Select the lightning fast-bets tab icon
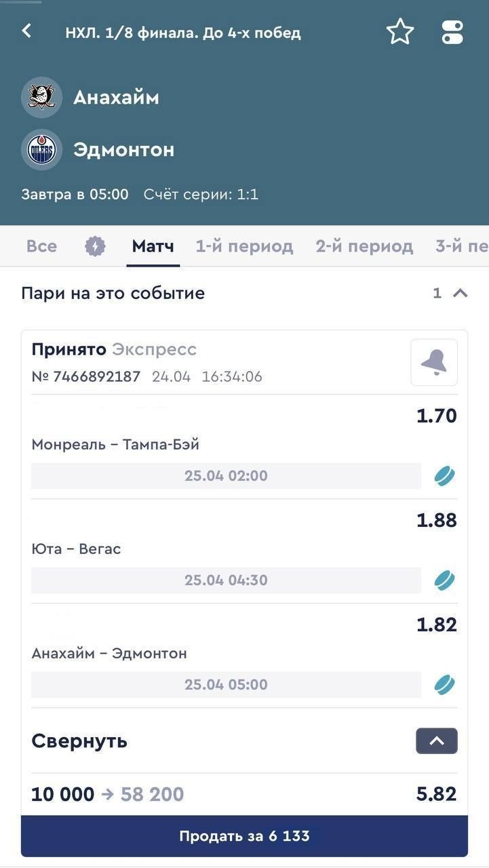 (x=95, y=246)
